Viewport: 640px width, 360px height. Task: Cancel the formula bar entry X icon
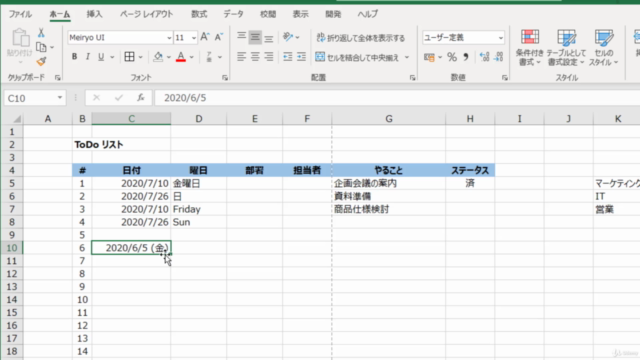tap(96, 98)
